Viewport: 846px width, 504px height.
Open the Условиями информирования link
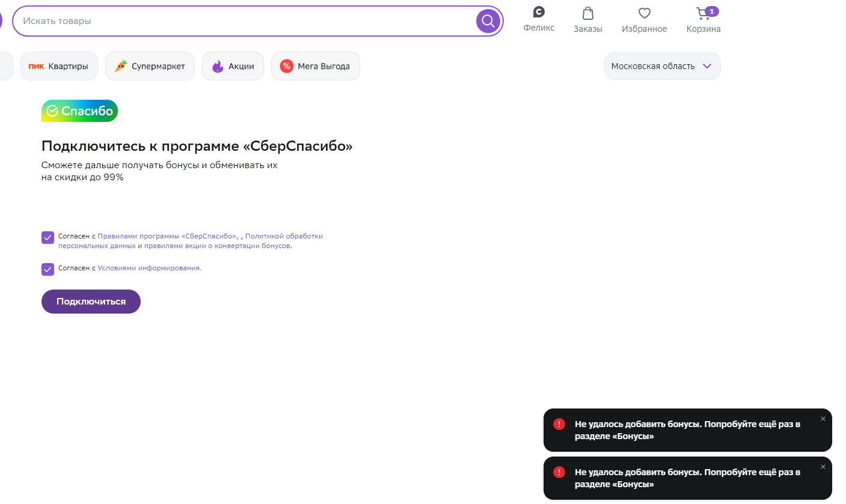coord(150,268)
